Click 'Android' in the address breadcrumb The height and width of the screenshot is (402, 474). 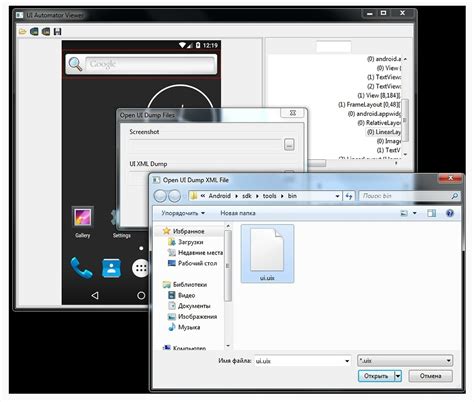click(x=219, y=196)
